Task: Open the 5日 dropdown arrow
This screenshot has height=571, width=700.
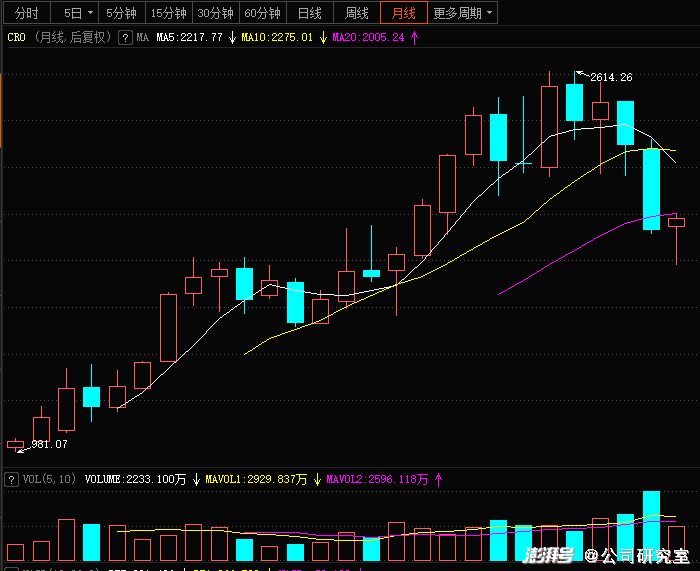Action: 91,13
